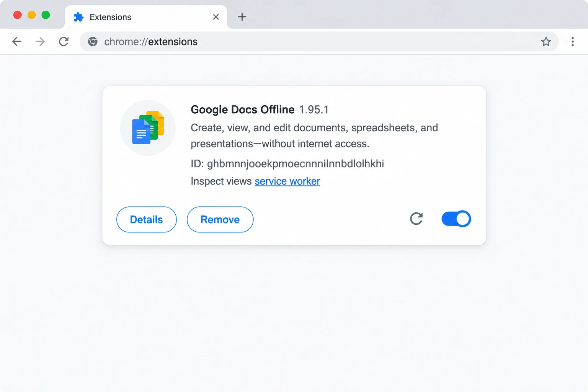The image size is (588, 392).
Task: Click the Chrome site info icon in address bar
Action: 93,41
